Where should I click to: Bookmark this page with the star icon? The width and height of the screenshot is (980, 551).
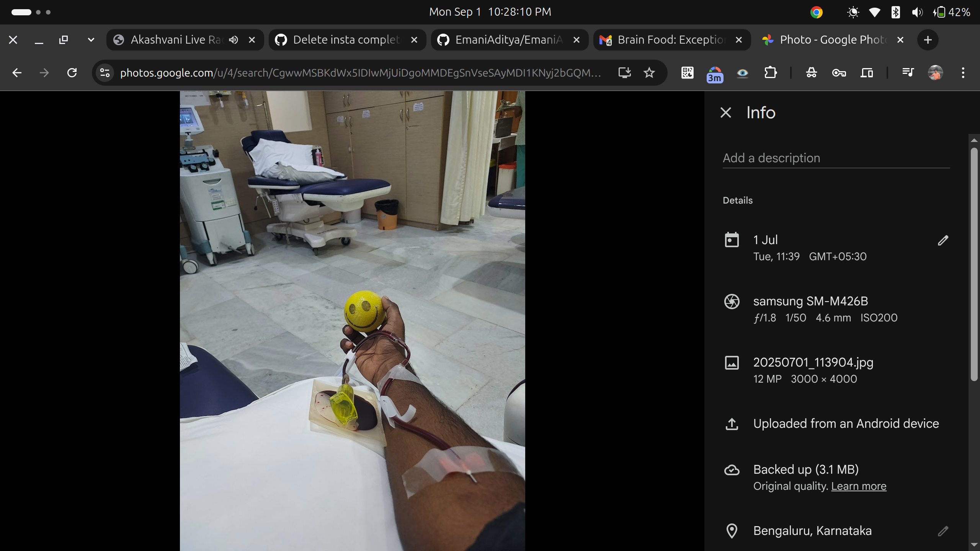click(x=649, y=73)
